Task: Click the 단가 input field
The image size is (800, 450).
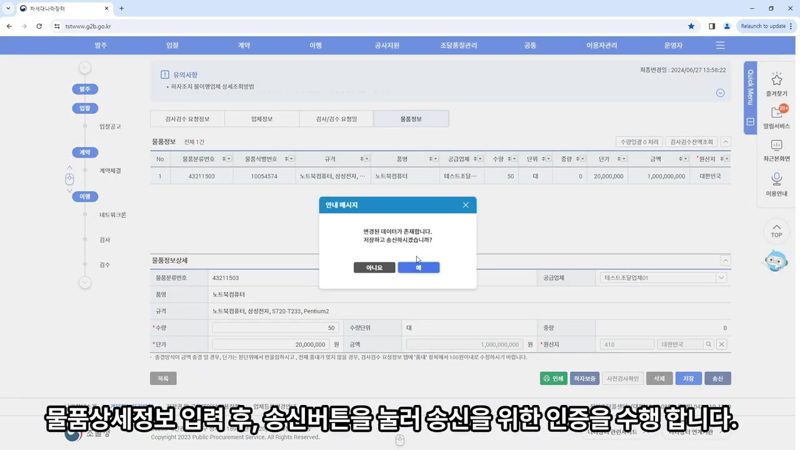Action: [270, 344]
